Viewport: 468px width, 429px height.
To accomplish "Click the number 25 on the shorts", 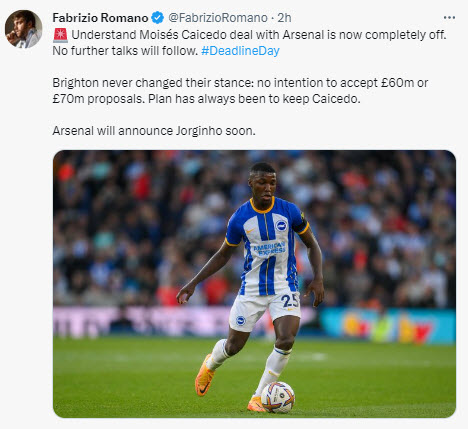I will pos(290,301).
